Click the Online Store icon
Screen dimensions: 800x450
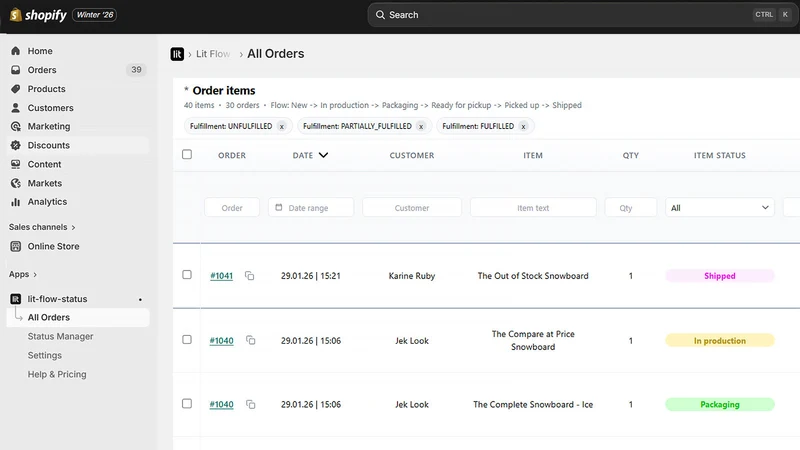tap(16, 246)
